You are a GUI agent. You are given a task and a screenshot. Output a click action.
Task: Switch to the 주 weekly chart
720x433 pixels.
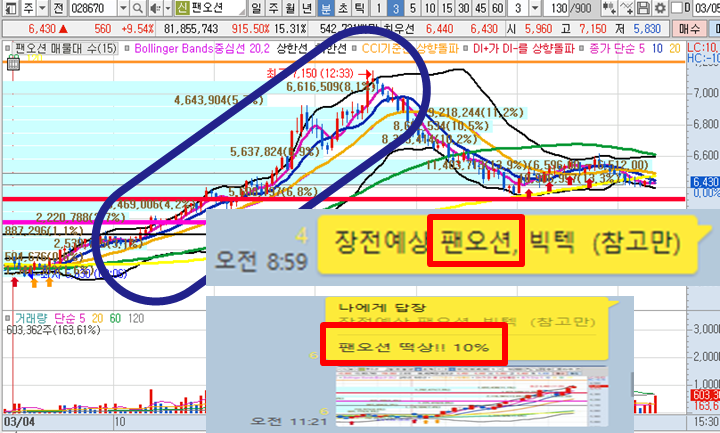[274, 8]
